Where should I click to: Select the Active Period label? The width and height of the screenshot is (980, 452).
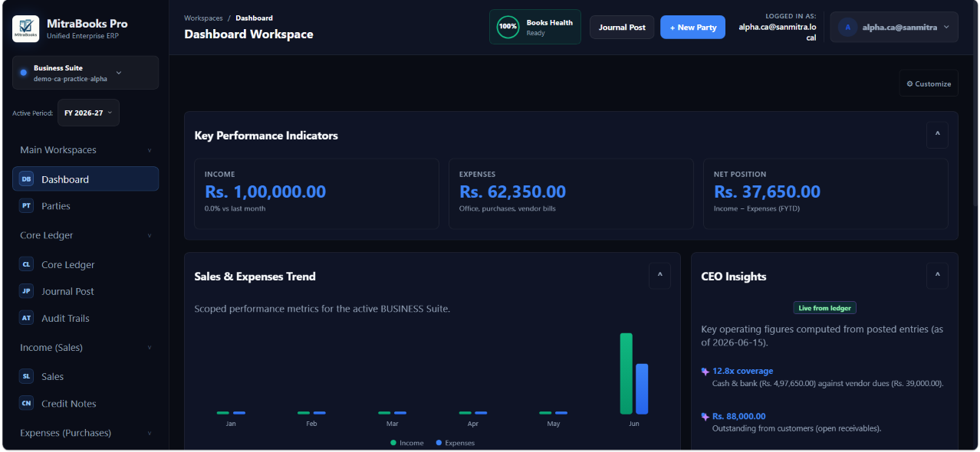[x=32, y=113]
